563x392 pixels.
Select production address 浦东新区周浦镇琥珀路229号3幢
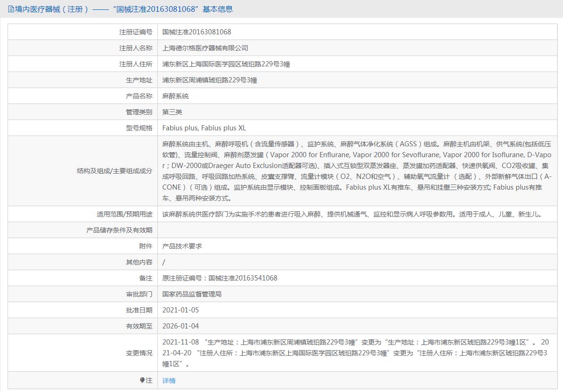[x=210, y=80]
